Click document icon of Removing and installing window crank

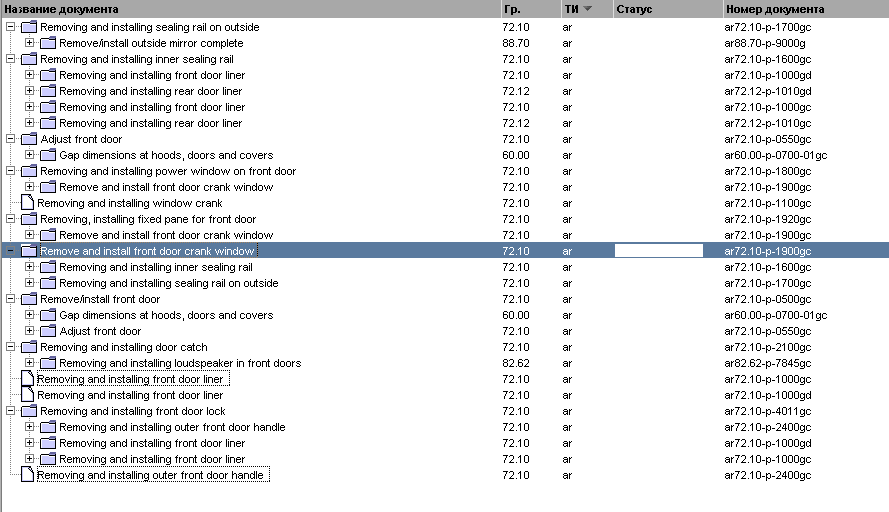(x=27, y=202)
